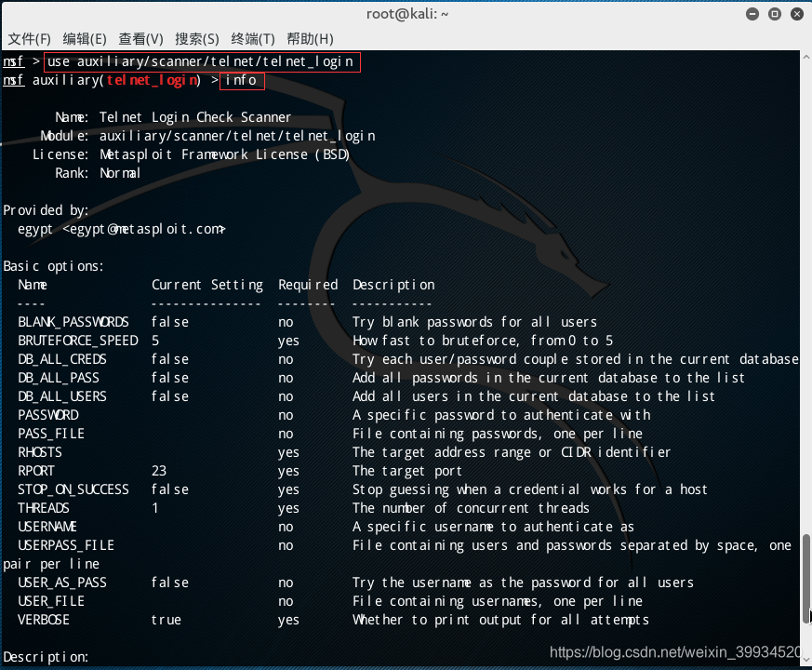
Task: Click the Module path auxiliary/scanner/telnet/telnet_login
Action: tap(237, 136)
